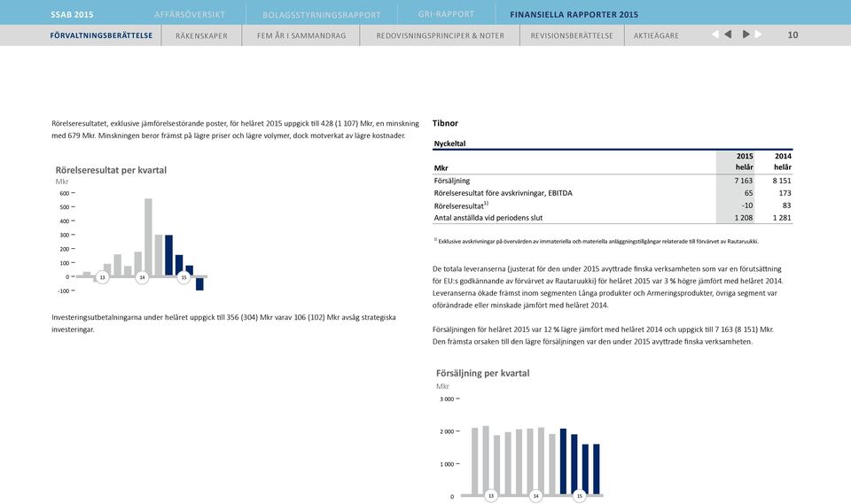Viewport: 851px width, 504px height.
Task: Click the Nyckeltal table title
Action: tap(449, 143)
